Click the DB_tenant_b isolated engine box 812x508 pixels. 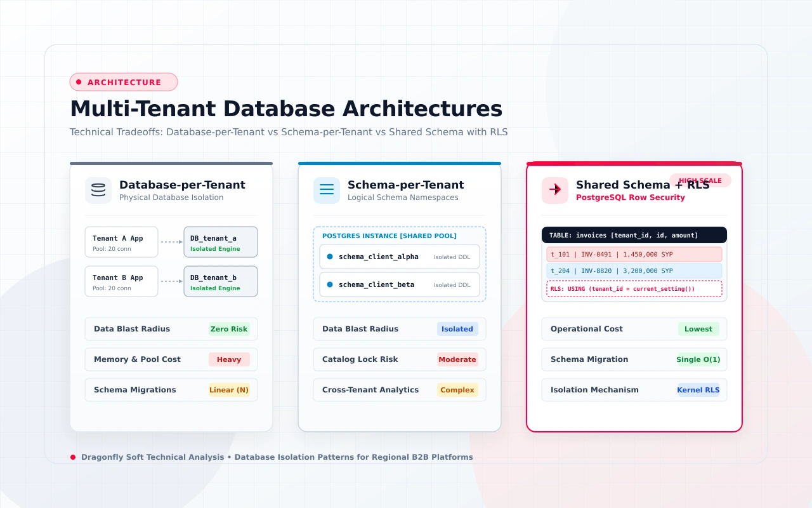point(221,282)
